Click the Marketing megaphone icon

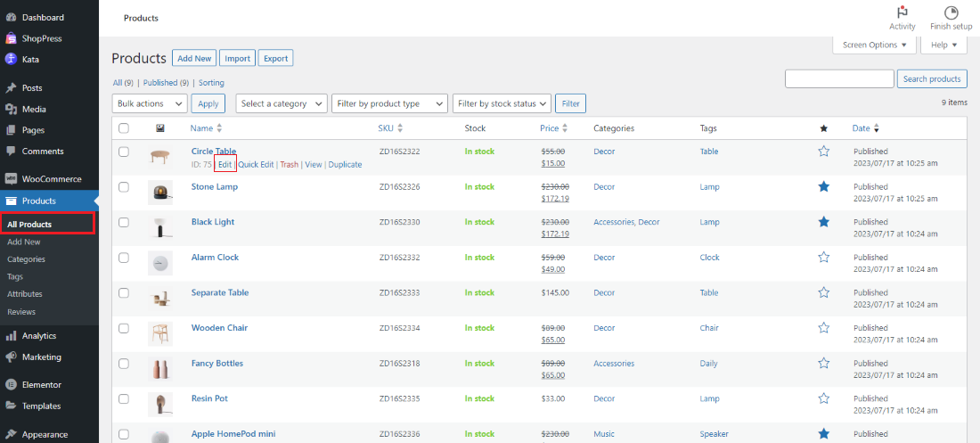click(x=11, y=357)
